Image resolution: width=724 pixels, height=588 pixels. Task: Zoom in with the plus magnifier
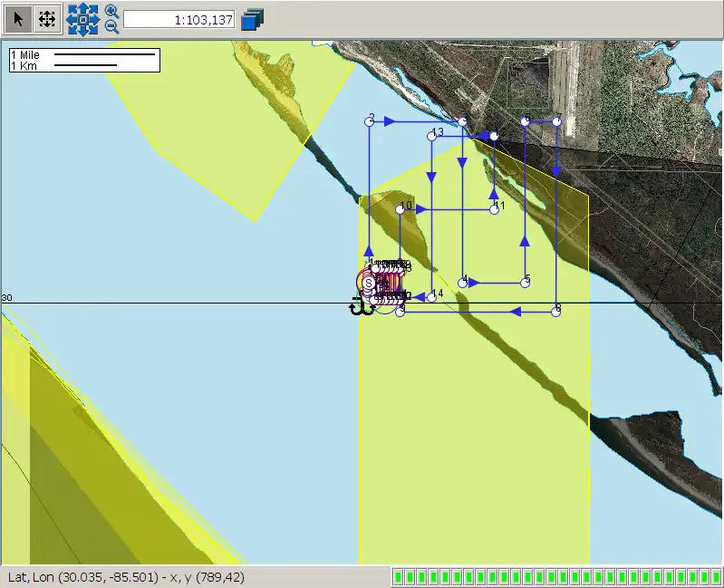[111, 11]
